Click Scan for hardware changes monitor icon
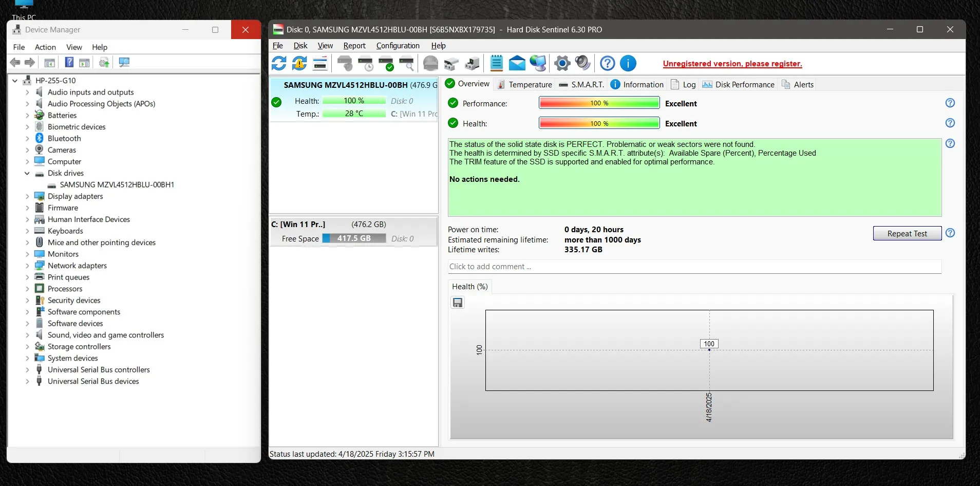This screenshot has width=980, height=486. (x=124, y=62)
